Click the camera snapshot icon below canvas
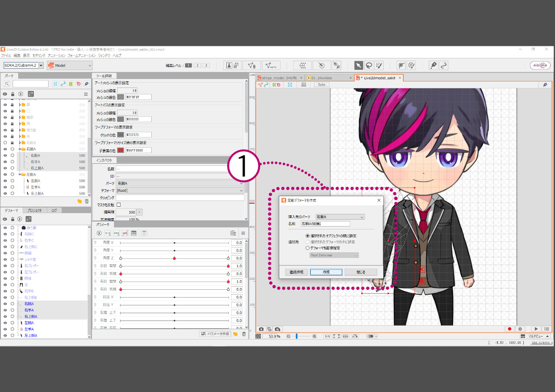555x392 pixels. point(261,329)
